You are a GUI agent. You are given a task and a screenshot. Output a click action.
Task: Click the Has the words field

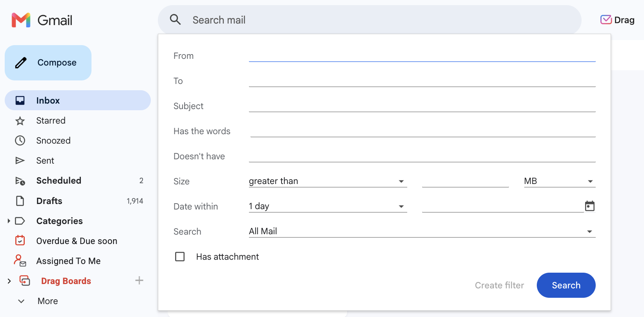423,131
